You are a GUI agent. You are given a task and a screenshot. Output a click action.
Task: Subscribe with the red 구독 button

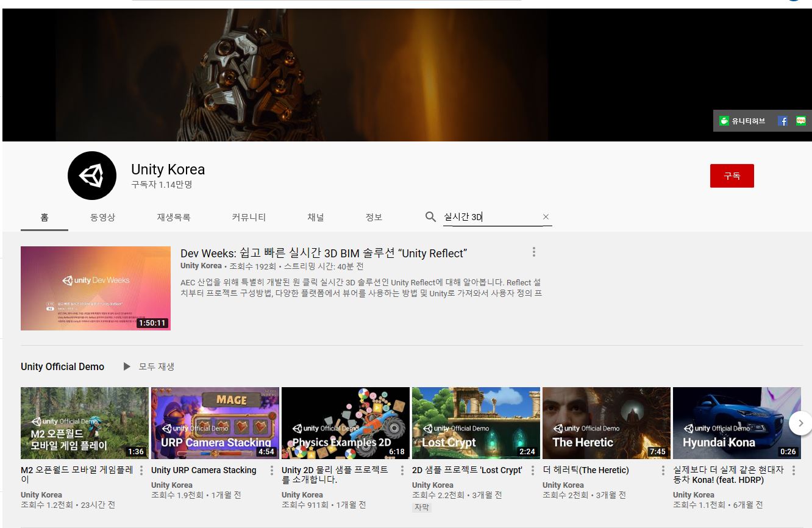[x=732, y=176]
